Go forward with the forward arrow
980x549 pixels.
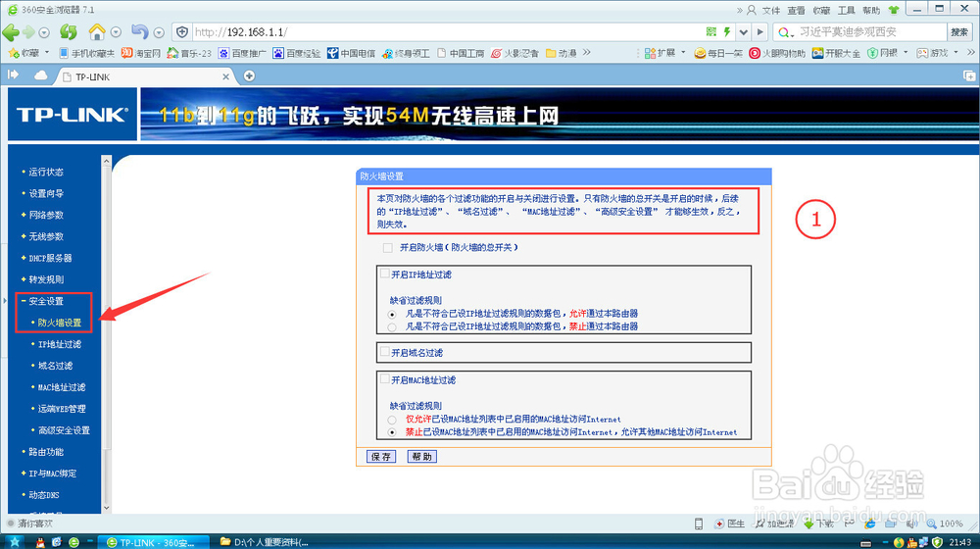coord(28,32)
